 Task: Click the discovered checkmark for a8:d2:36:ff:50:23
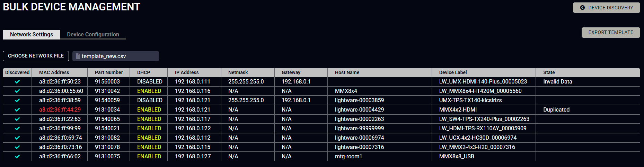17,82
